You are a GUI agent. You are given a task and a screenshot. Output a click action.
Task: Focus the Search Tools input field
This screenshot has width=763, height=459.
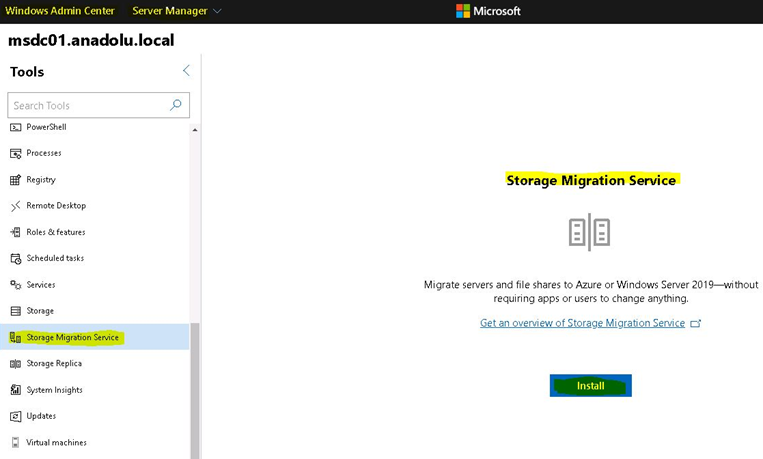coord(98,105)
